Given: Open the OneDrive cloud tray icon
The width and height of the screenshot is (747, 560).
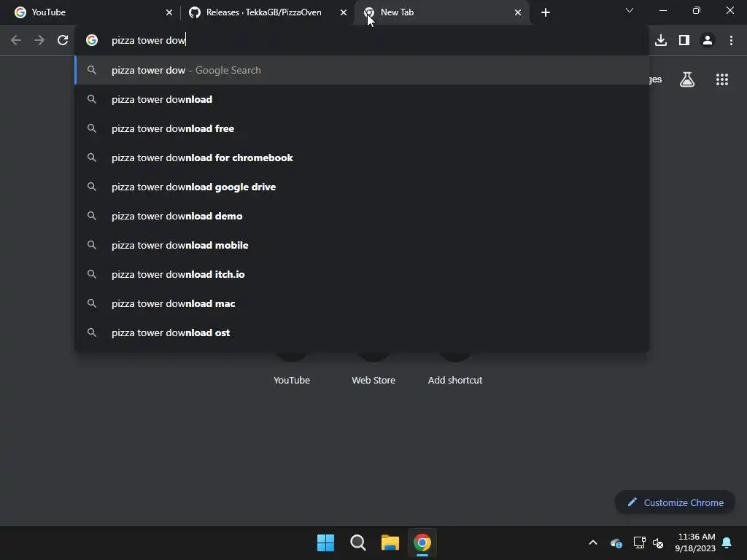Looking at the screenshot, I should point(616,542).
